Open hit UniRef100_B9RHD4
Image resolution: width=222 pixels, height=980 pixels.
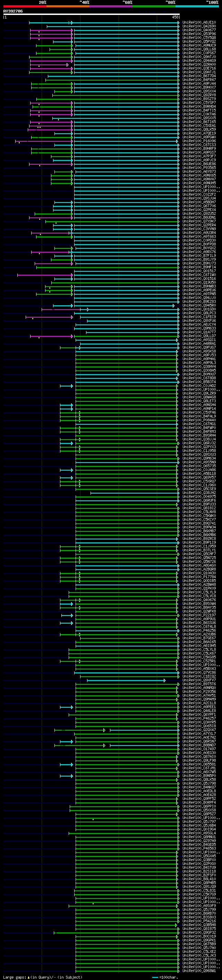(x=199, y=106)
